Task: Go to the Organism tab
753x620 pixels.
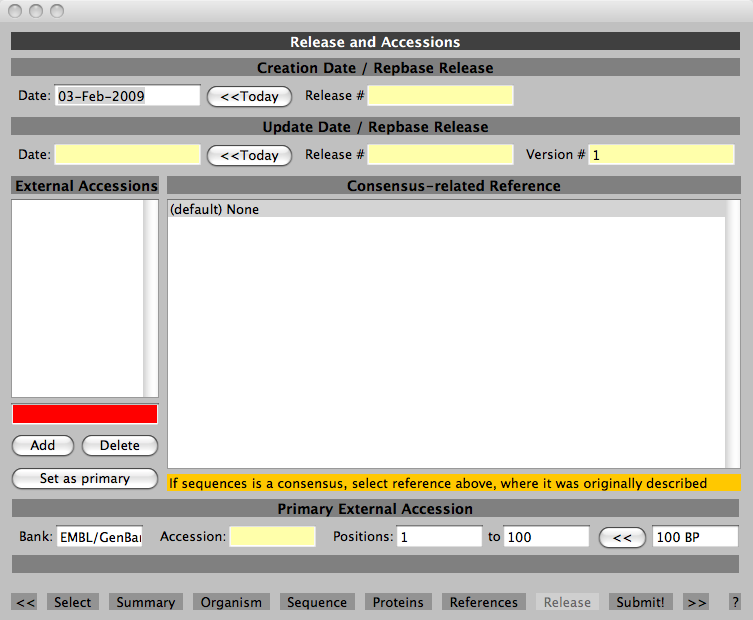Action: pos(231,602)
